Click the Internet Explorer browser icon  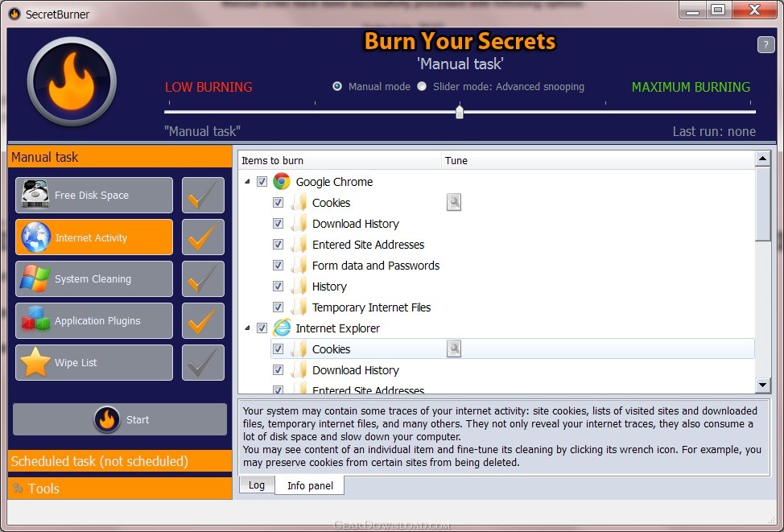click(x=282, y=328)
